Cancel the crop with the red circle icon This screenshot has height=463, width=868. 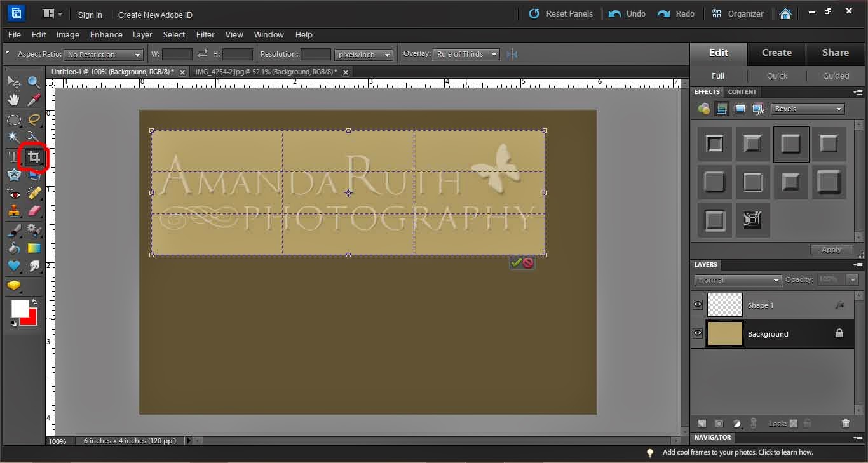click(528, 263)
